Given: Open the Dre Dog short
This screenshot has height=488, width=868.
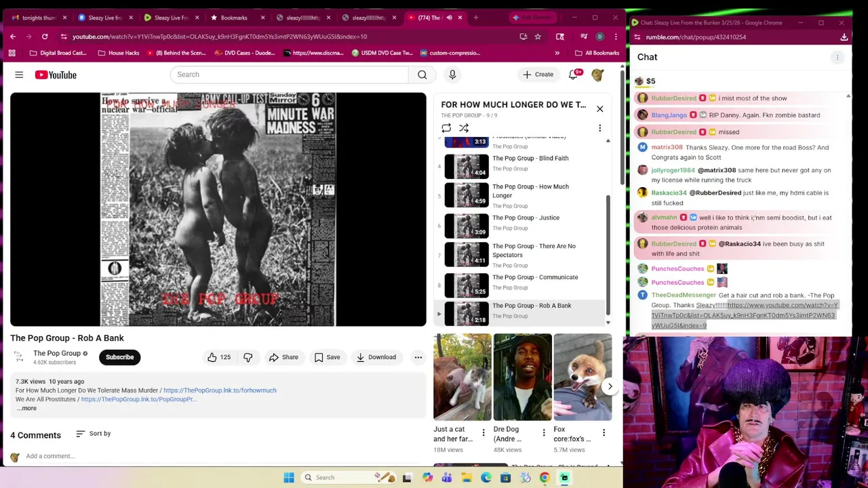Looking at the screenshot, I should tap(522, 378).
